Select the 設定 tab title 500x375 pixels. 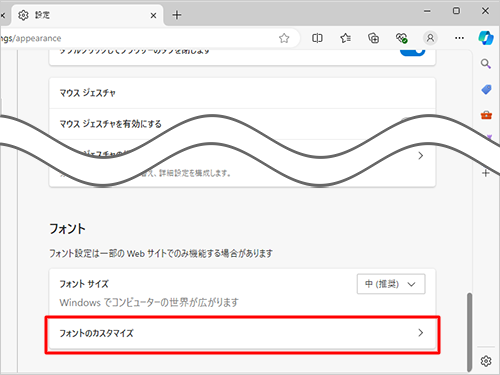point(43,15)
